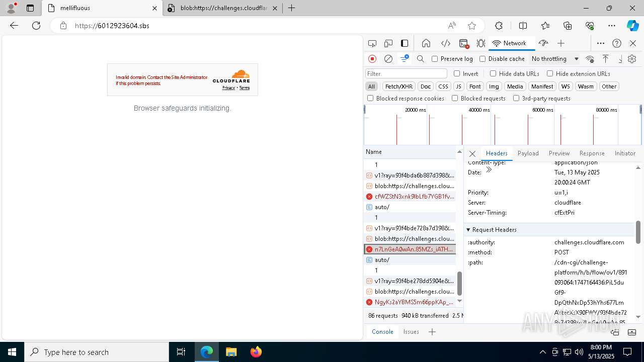
Task: Check Blocked response cookies checkbox
Action: (370, 99)
